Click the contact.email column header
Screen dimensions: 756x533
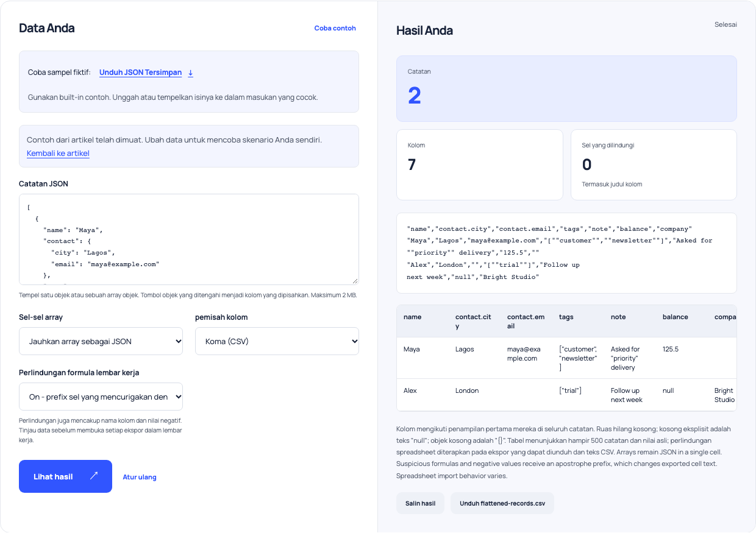click(526, 321)
